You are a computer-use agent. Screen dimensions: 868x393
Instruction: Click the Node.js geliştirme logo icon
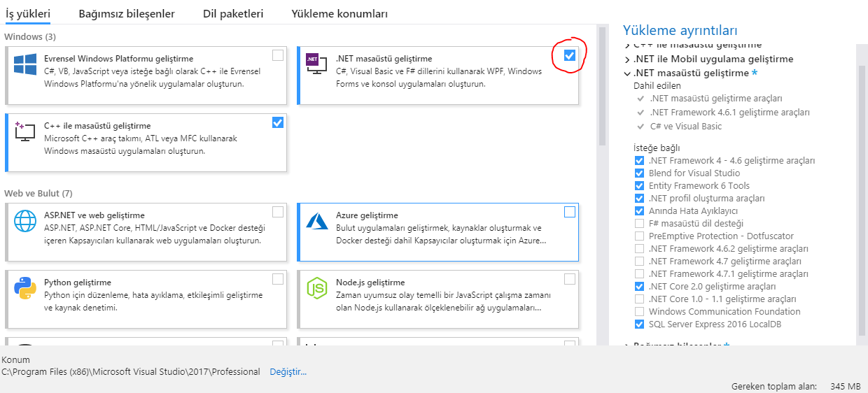(317, 287)
